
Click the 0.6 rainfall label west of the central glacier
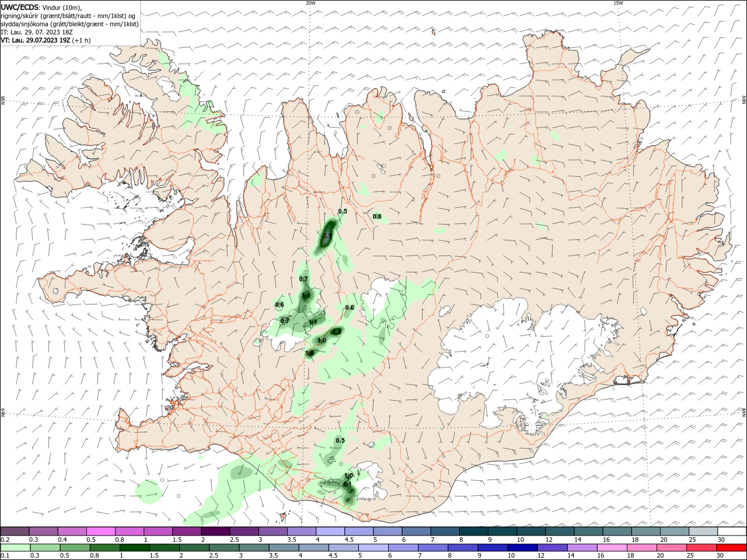(x=350, y=307)
